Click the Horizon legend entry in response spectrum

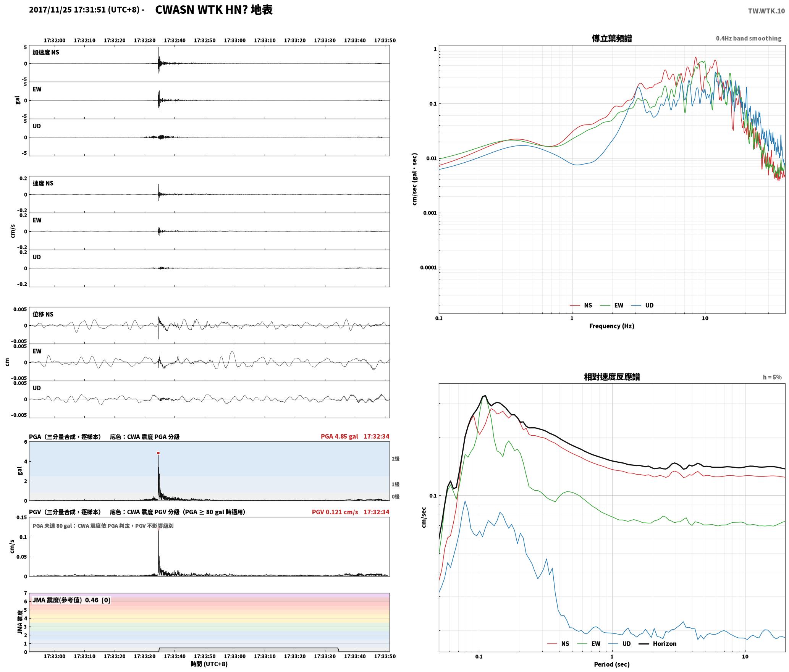point(658,644)
